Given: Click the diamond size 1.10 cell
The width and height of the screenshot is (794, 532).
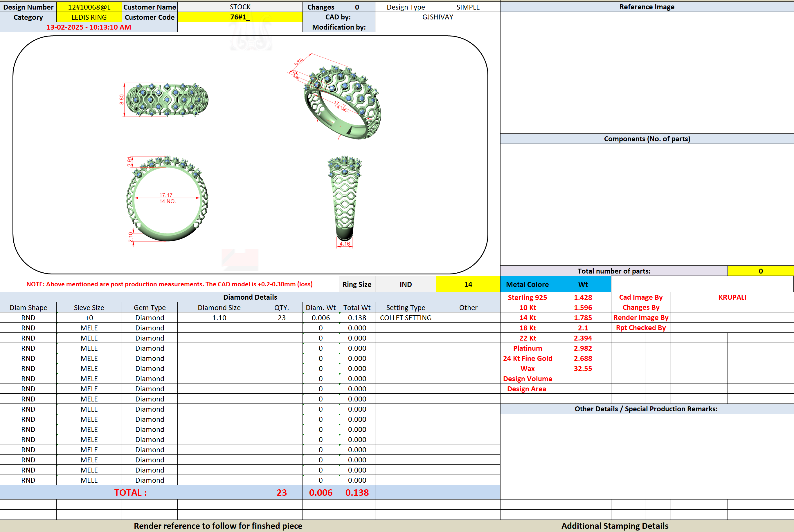Looking at the screenshot, I should coord(219,318).
